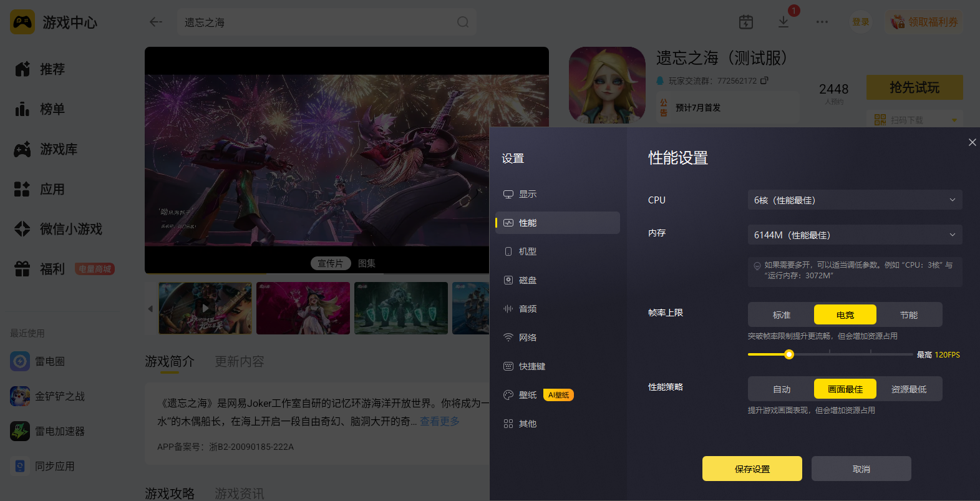Click the thumbnail strip left arrow

click(x=150, y=308)
